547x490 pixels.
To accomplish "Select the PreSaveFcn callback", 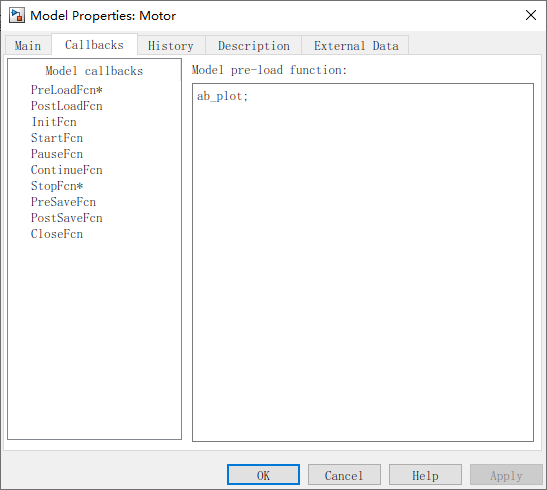I will point(63,202).
